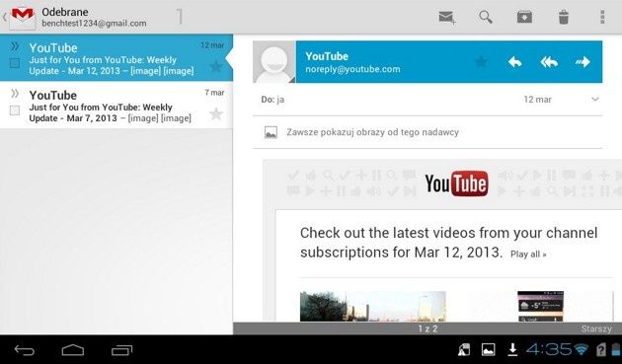Open the weather widget video thumbnail
The height and width of the screenshot is (364, 622).
point(540,306)
